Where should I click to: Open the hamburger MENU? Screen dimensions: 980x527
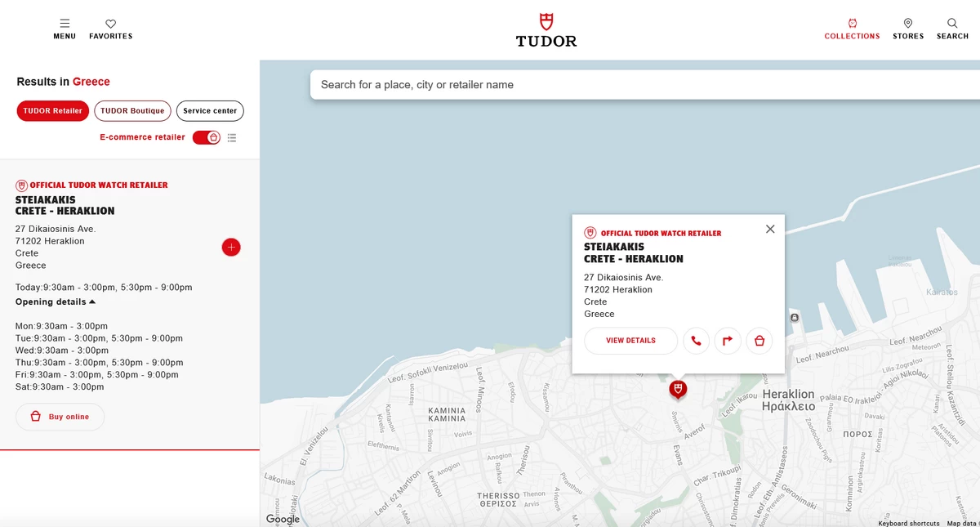[65, 29]
